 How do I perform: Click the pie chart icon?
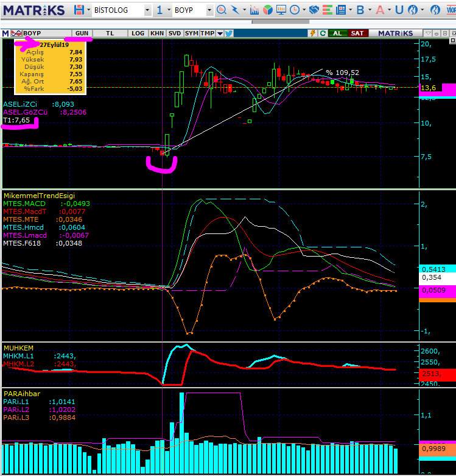pyautogui.click(x=268, y=10)
